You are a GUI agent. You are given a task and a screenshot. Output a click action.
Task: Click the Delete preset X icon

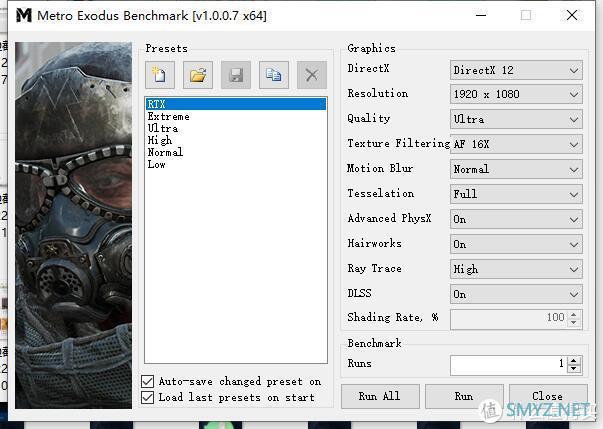click(x=312, y=75)
